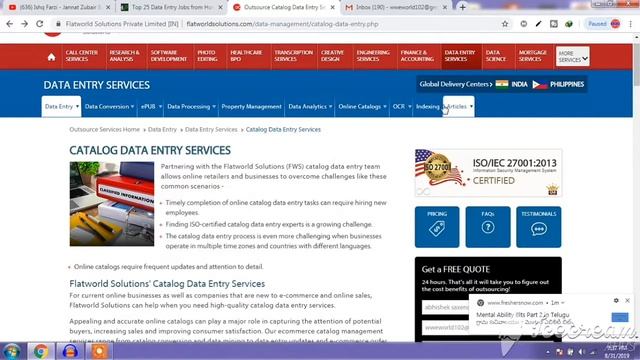Viewport: 640px width, 360px height.
Task: Open Call Center Services menu
Action: 81,56
